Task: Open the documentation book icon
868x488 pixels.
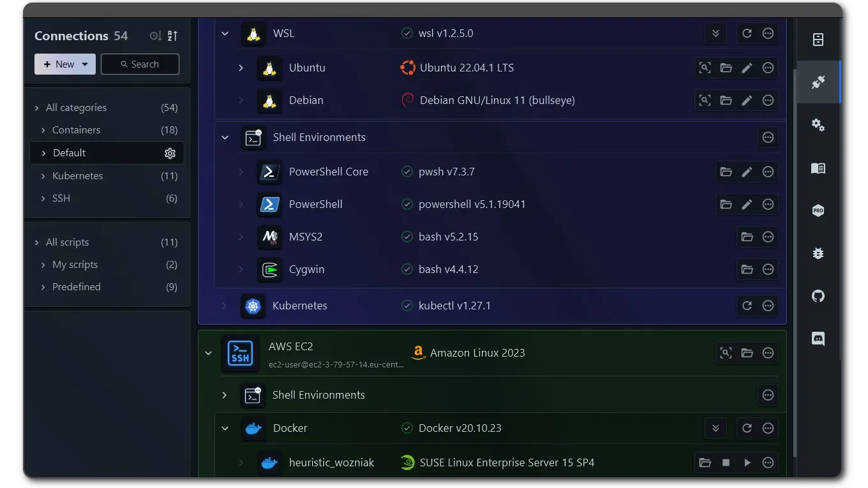Action: (818, 168)
